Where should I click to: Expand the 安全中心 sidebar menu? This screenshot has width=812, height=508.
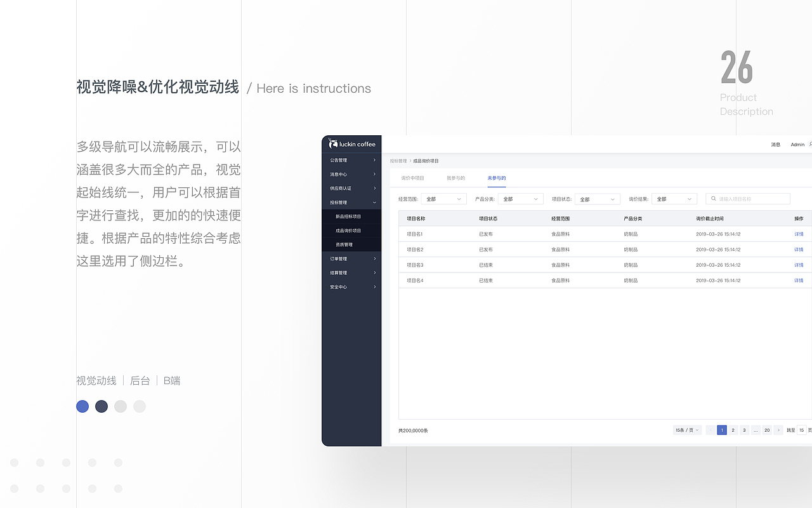click(351, 286)
